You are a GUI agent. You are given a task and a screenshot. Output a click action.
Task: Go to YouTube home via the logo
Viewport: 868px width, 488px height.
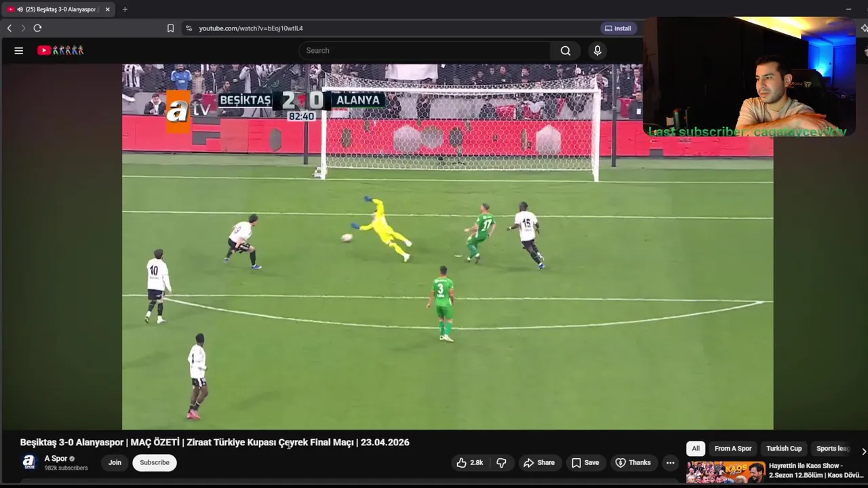tap(60, 50)
